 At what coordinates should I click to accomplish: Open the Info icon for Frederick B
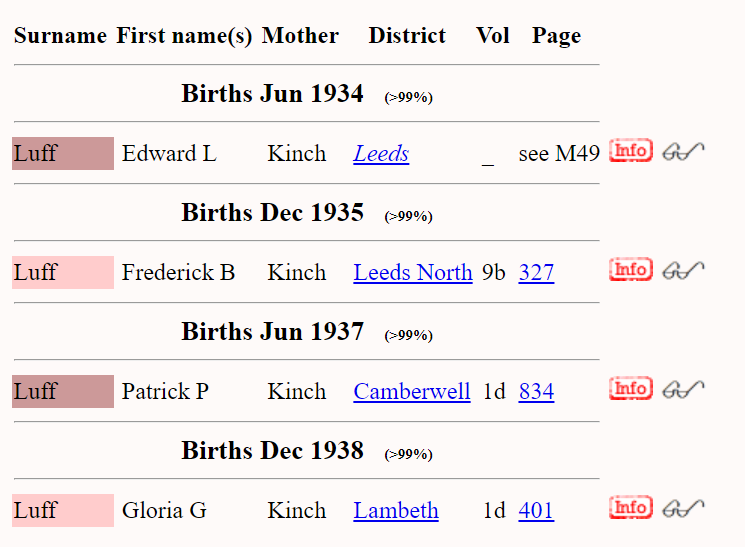630,270
